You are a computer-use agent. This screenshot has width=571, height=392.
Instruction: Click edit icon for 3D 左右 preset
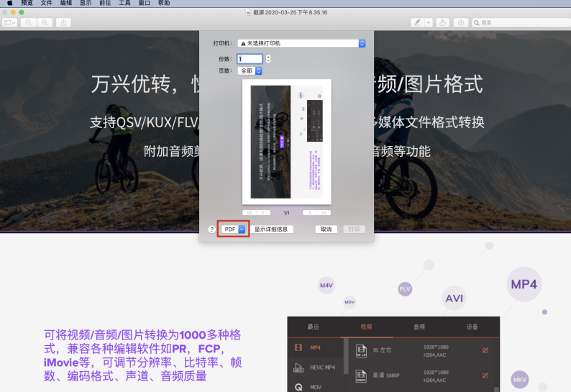click(x=485, y=350)
